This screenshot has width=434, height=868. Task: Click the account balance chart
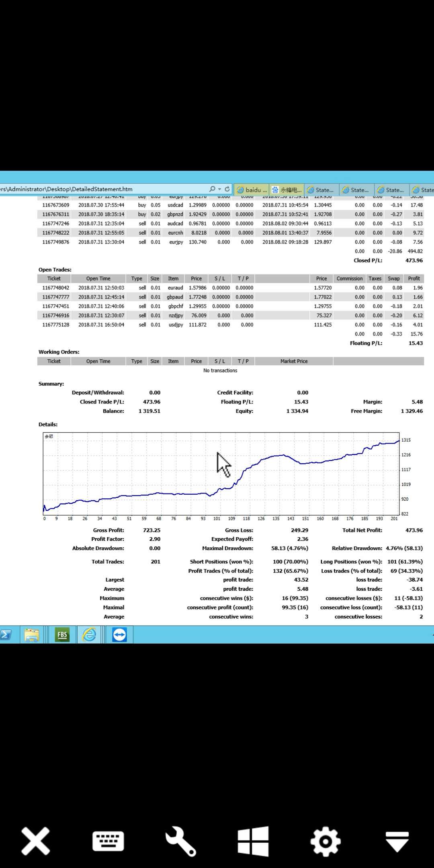click(x=221, y=474)
